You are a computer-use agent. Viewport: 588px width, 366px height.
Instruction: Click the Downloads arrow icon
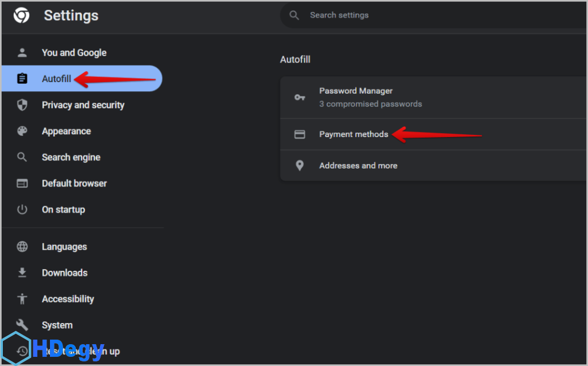(22, 273)
